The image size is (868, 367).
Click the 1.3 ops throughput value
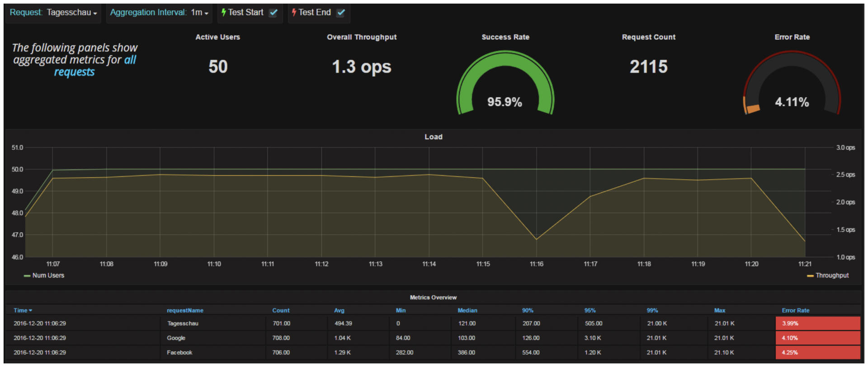tap(362, 67)
